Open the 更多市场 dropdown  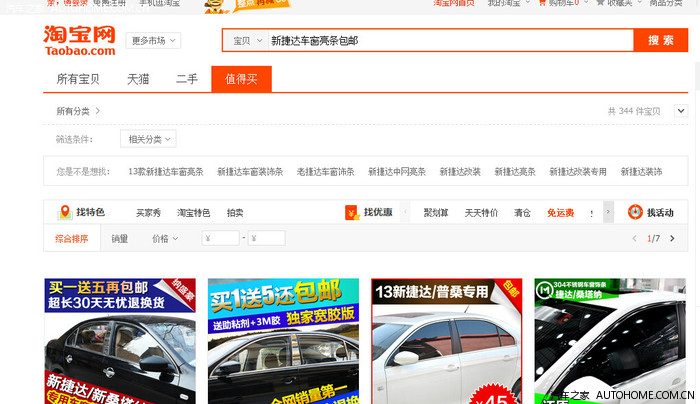155,41
